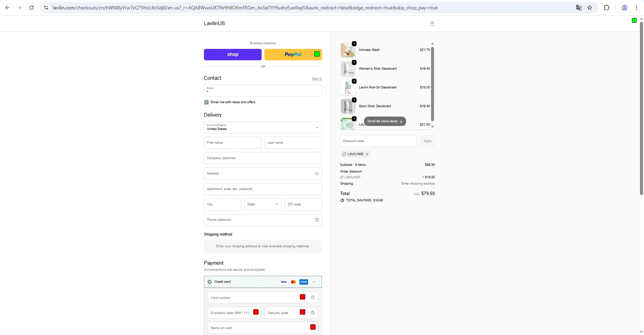Click Sign in link
The image size is (644, 335).
(317, 78)
